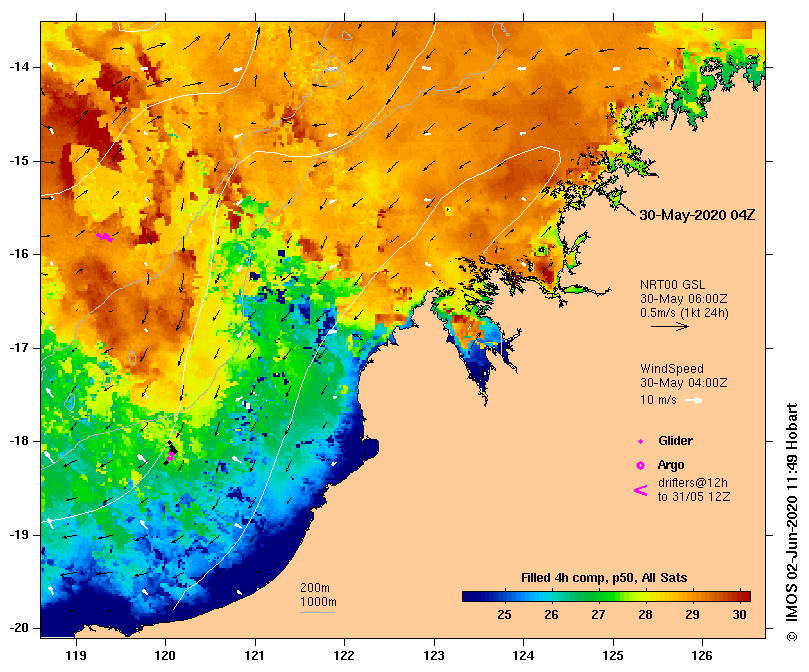The height and width of the screenshot is (672, 809).
Task: Click the longitude axis label 119
Action: tap(76, 655)
